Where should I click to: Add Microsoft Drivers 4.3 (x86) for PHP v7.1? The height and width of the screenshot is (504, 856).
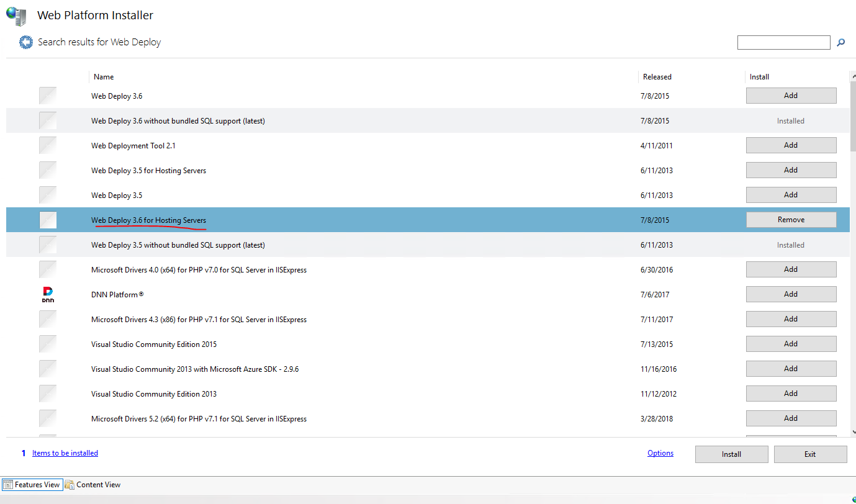(x=791, y=319)
